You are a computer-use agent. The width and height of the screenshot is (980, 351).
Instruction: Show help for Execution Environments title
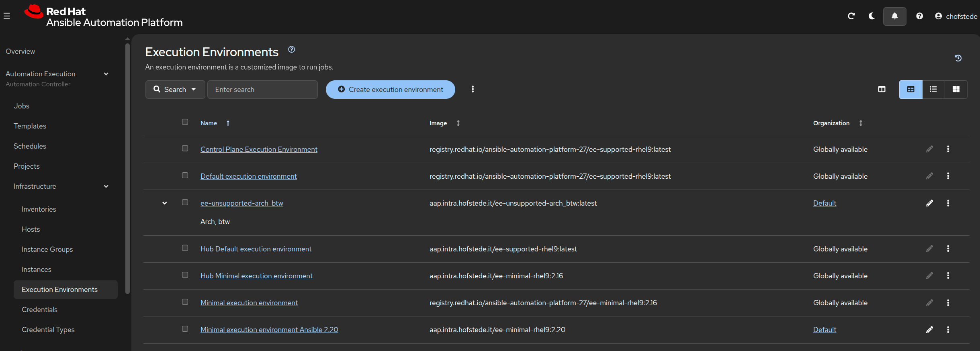coord(292,49)
